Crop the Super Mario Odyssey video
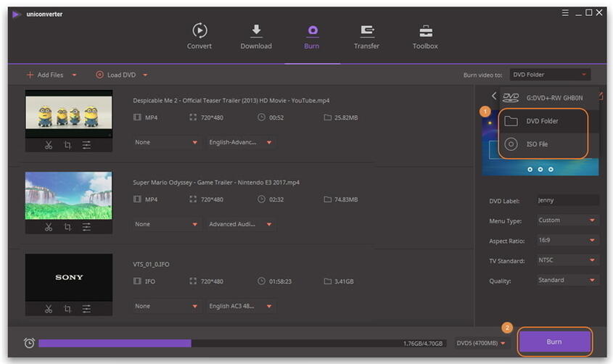Viewport: 613px width, 364px height. click(67, 227)
